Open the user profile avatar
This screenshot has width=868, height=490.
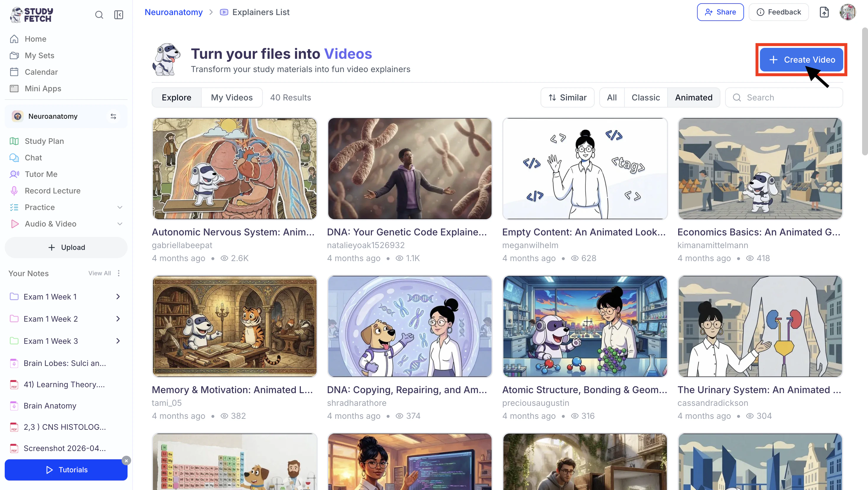(848, 12)
